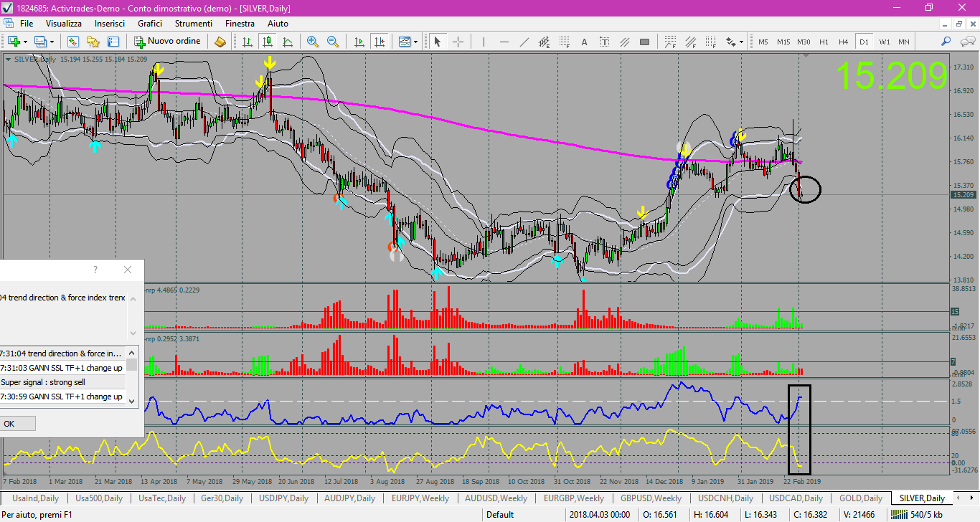The width and height of the screenshot is (980, 522).
Task: Open the Finestra menu
Action: (x=240, y=24)
